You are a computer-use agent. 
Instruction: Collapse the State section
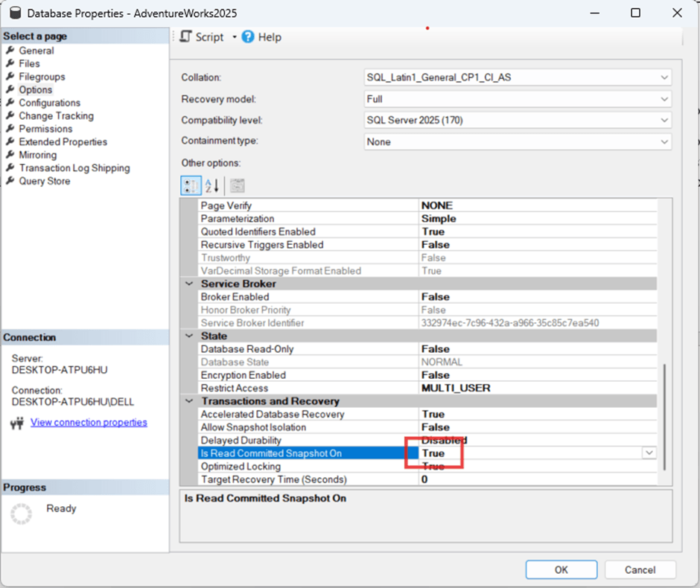pyautogui.click(x=189, y=336)
